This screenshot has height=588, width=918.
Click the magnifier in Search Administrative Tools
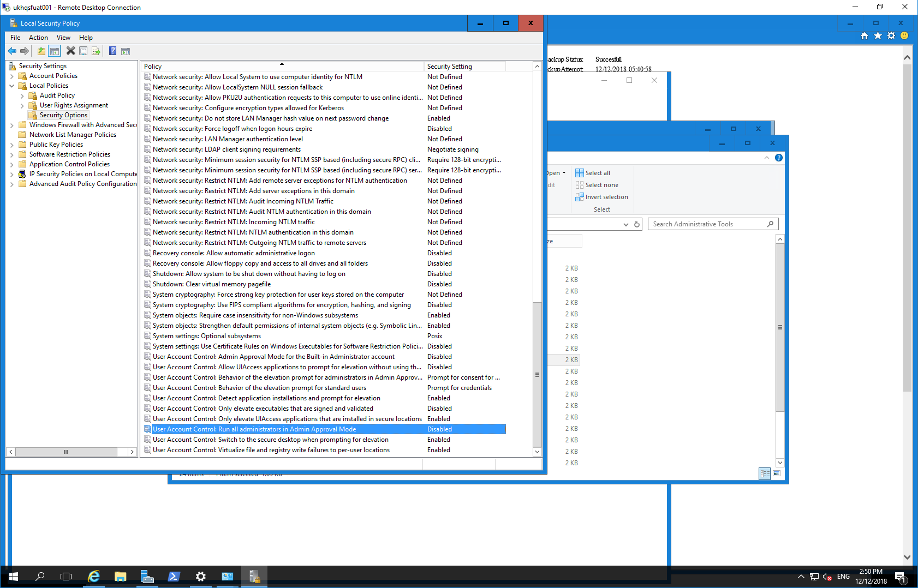point(770,224)
